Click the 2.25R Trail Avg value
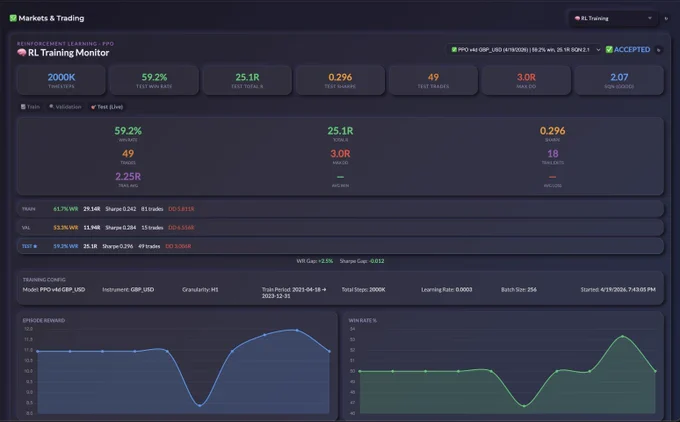This screenshot has width=680, height=422. [x=128, y=177]
